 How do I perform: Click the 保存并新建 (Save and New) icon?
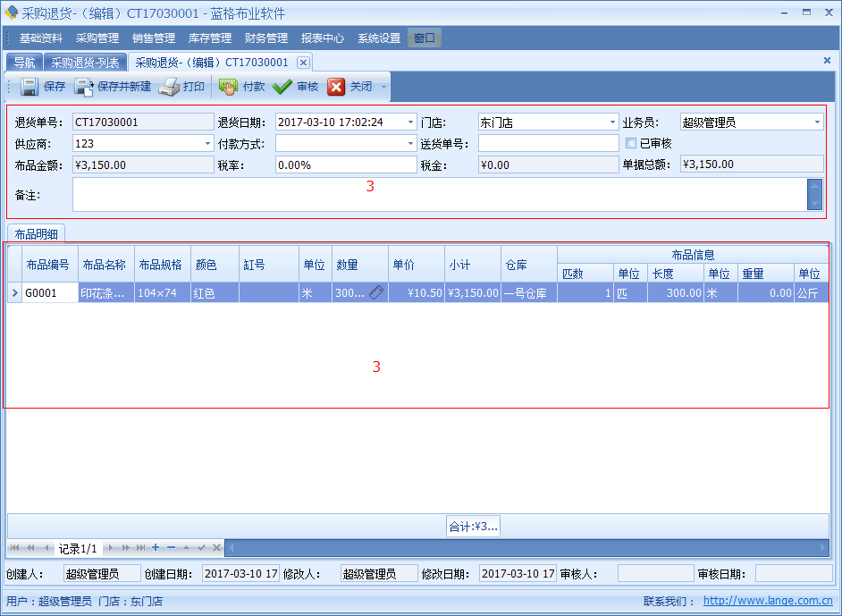point(84,87)
